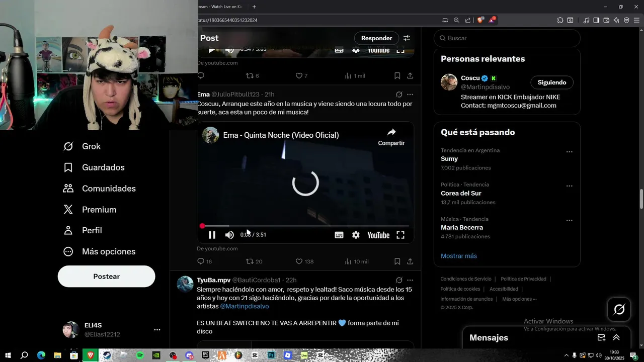Like the upper post with 7 likes
The width and height of the screenshot is (644, 362).
301,76
